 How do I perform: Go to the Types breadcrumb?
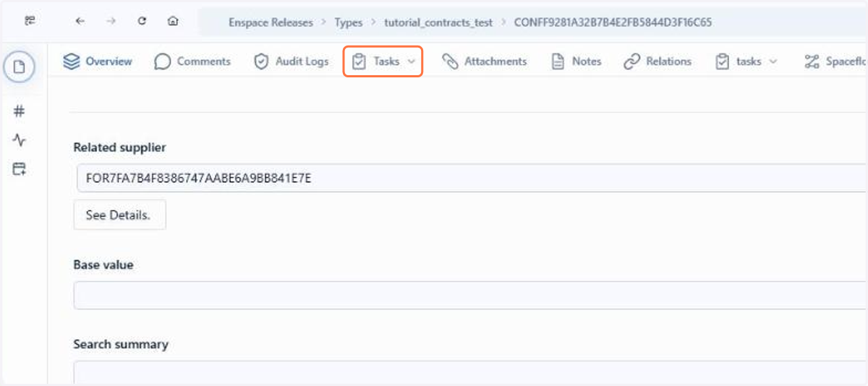(348, 22)
